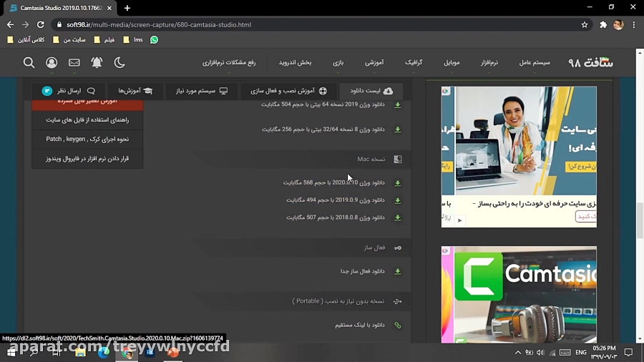Open the Camtasia ad image
This screenshot has height=362, width=644.
click(x=519, y=294)
